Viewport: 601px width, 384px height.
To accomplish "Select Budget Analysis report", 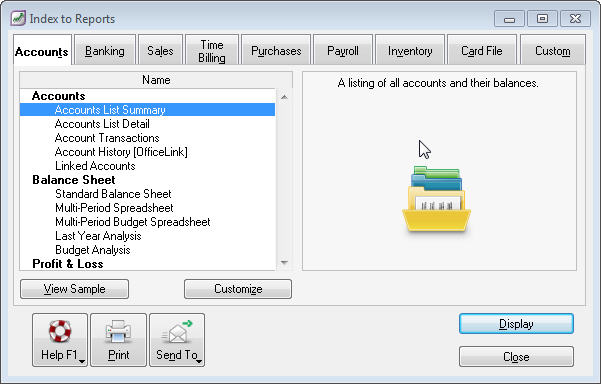I will (148, 250).
